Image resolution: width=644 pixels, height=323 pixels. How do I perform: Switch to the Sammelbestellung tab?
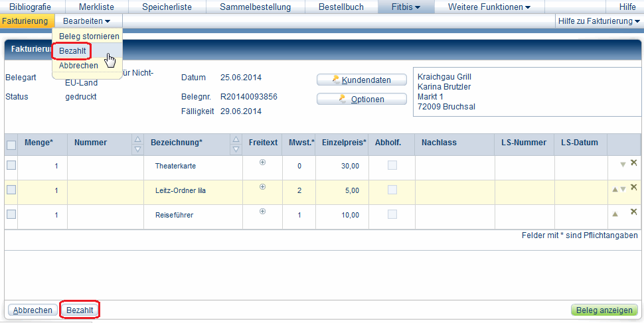tap(255, 7)
